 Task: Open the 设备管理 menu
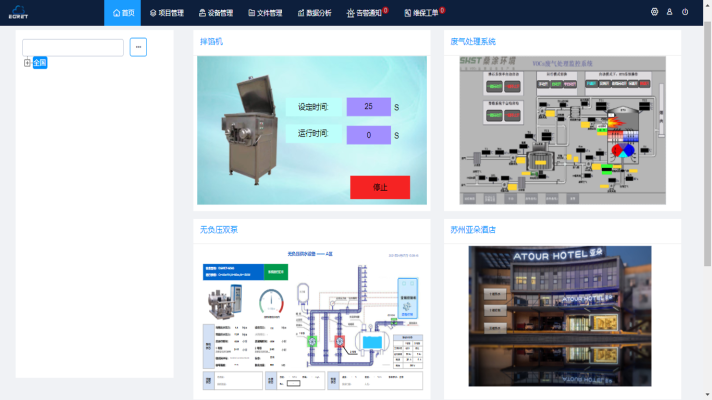[x=215, y=13]
